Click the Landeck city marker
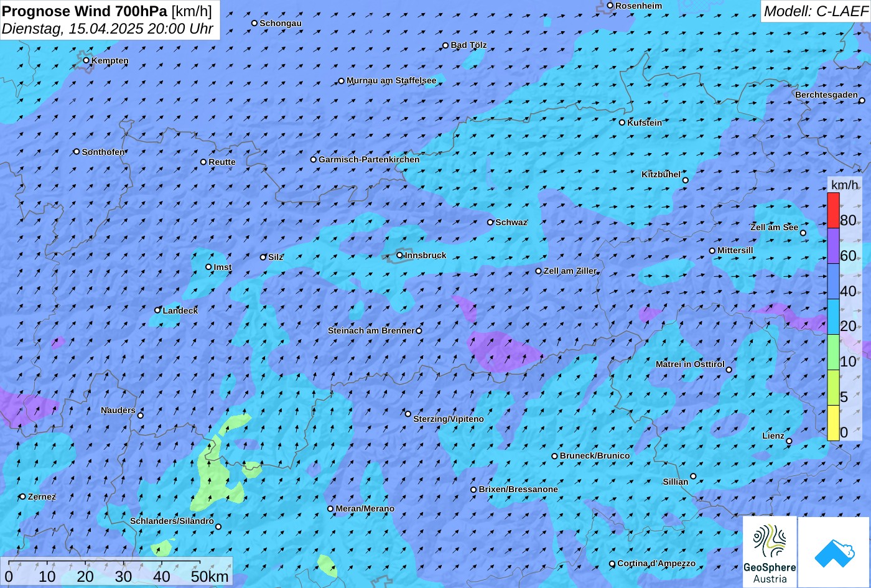871x588 pixels. point(158,310)
